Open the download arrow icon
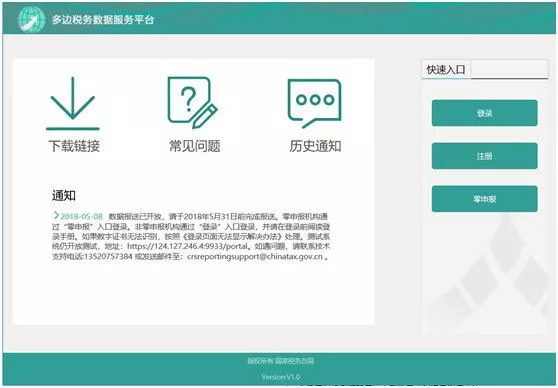Viewport: 558px width, 388px height. 73,103
